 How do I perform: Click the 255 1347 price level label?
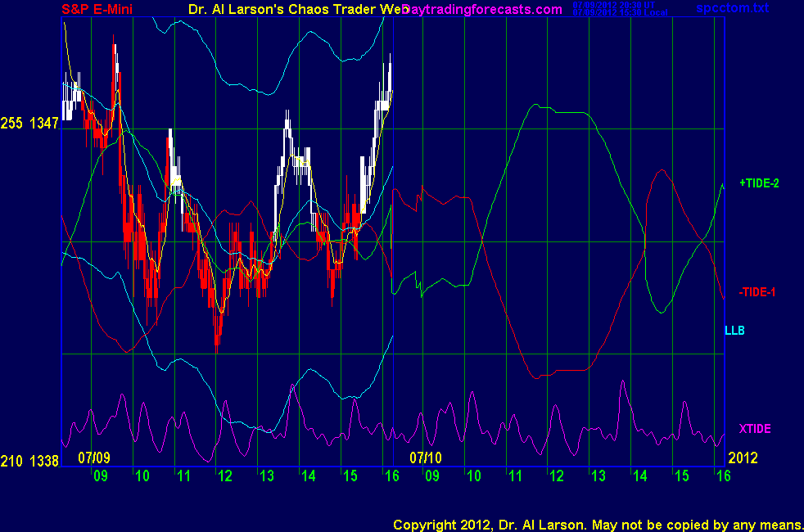coord(29,124)
